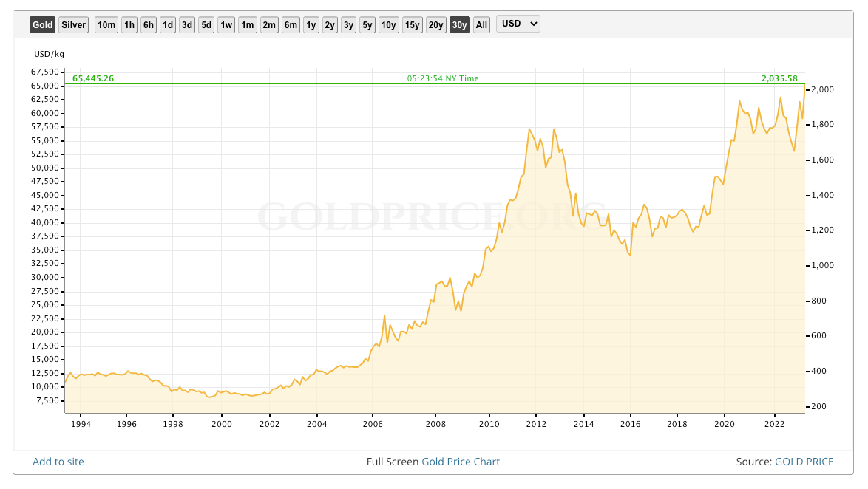Select the 5d range button
The height and width of the screenshot is (489, 868).
pos(206,25)
